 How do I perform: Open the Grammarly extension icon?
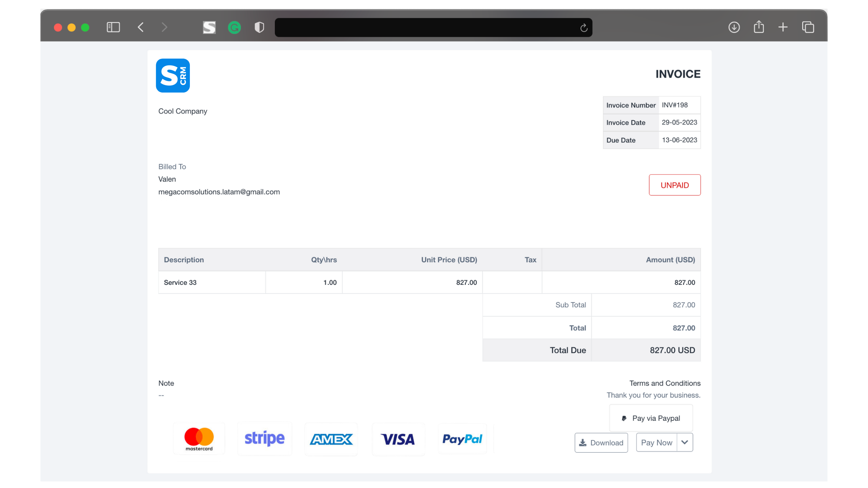[x=234, y=27]
